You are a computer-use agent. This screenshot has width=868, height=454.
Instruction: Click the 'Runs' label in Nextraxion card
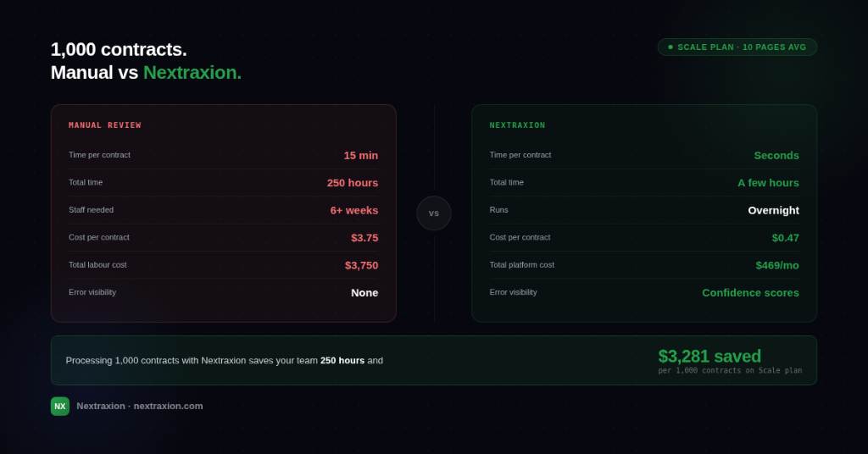click(498, 209)
